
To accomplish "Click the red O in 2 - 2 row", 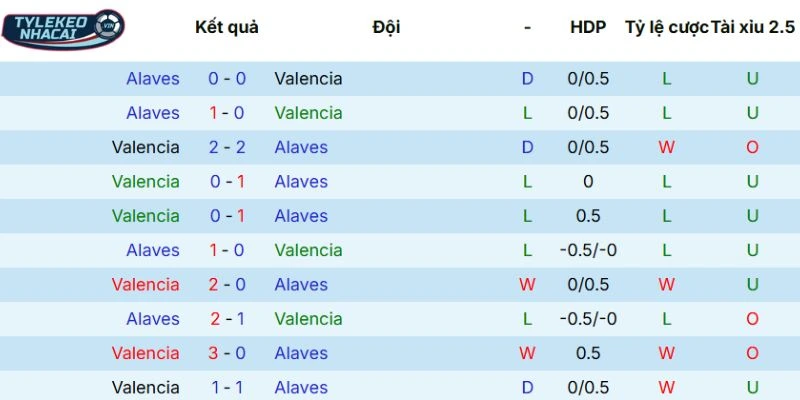I will pyautogui.click(x=752, y=148).
